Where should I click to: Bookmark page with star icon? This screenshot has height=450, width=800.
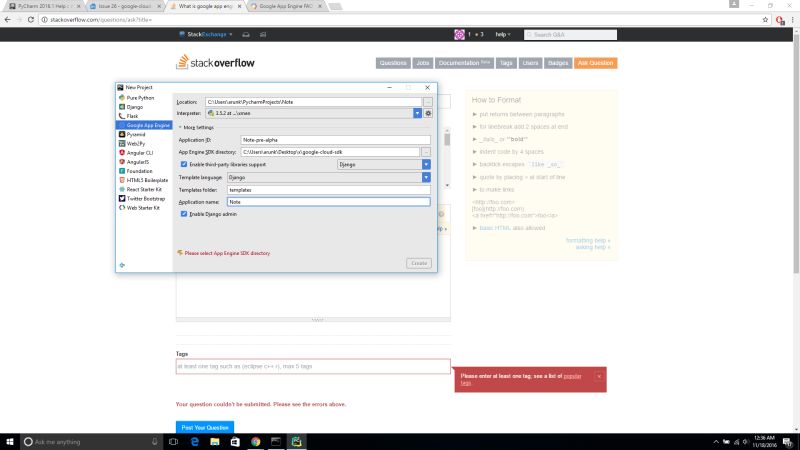point(765,20)
